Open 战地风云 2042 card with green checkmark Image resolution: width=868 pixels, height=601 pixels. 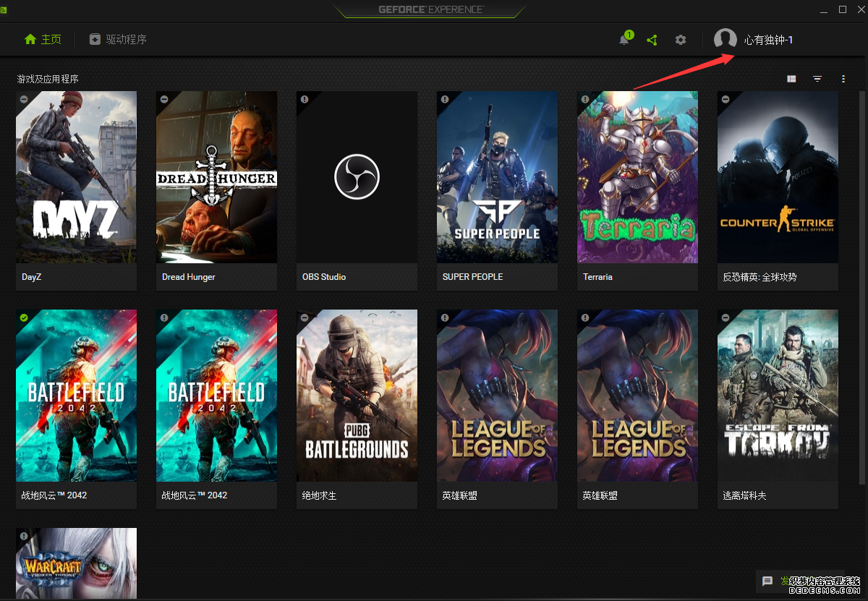[x=76, y=409]
